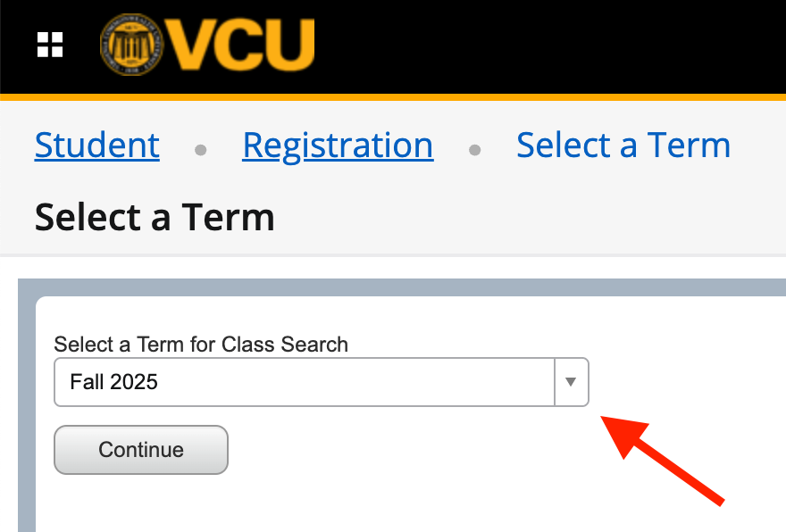The image size is (786, 532).
Task: Click the Fall 2025 text in the term field
Action: pyautogui.click(x=113, y=382)
